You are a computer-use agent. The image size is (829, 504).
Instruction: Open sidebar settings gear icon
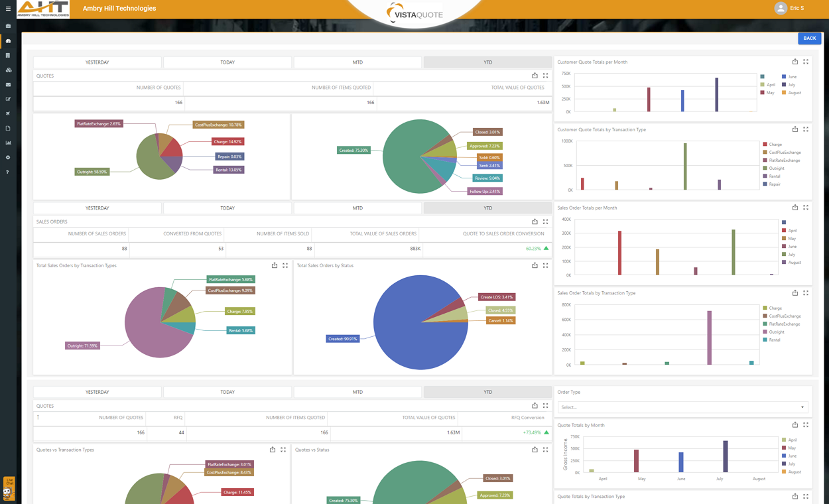[7, 157]
